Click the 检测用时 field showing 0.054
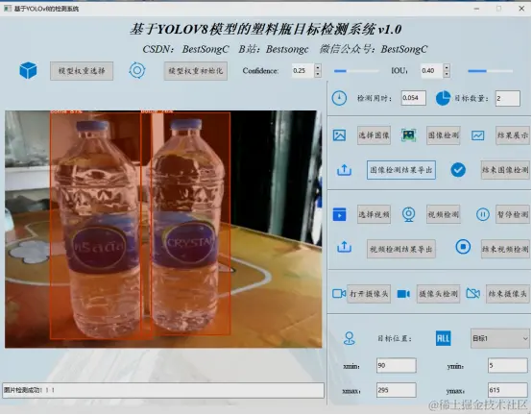Screen dimensions: 532x415 tap(414, 98)
